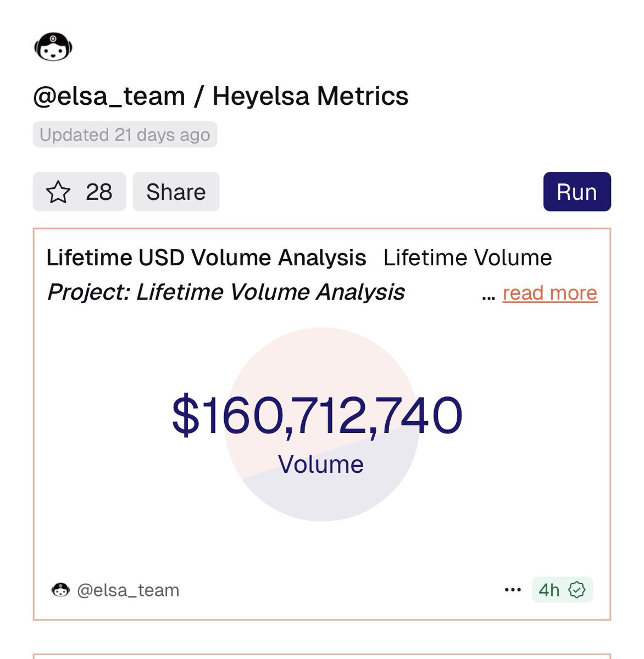Open the read more link
644x659 pixels.
550,293
